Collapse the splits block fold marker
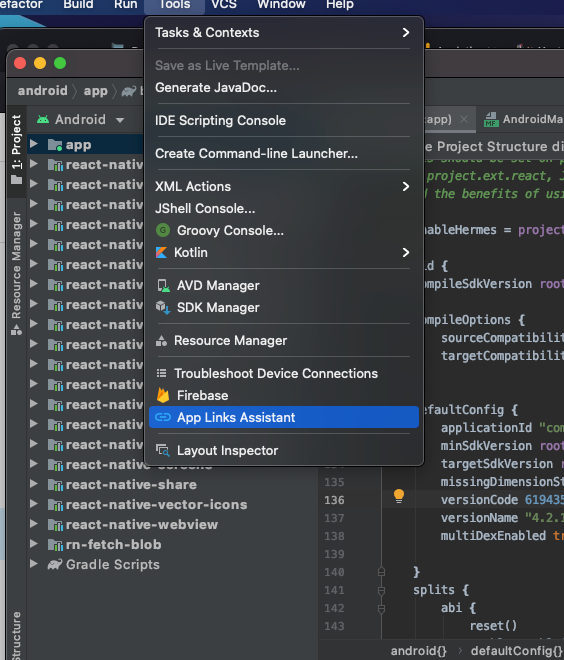The image size is (564, 660). point(381,590)
